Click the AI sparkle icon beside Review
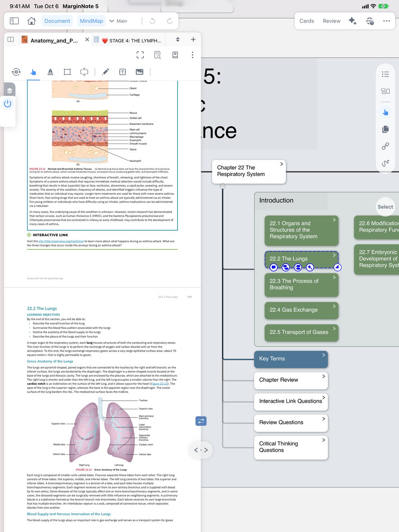The image size is (399, 532). 352,21
